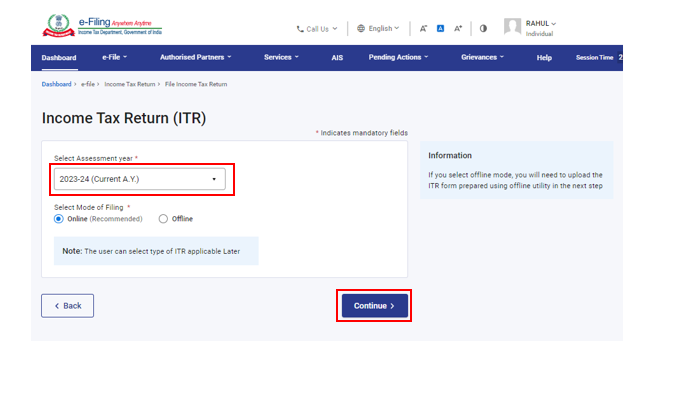The width and height of the screenshot is (690, 395).
Task: Expand the e-File menu
Action: coord(114,57)
